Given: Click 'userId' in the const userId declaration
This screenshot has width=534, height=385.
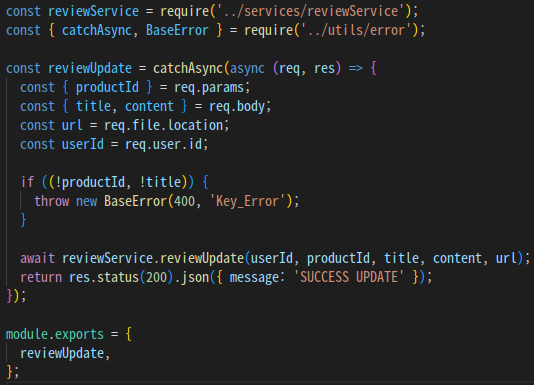Looking at the screenshot, I should tap(83, 144).
